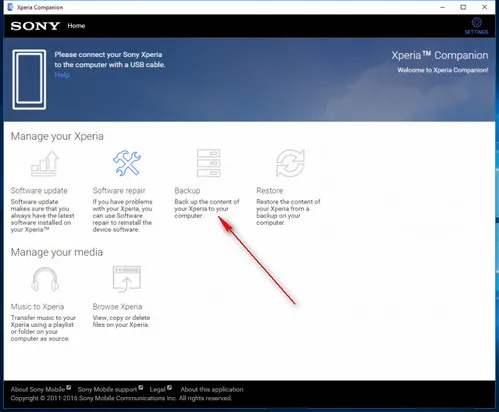The width and height of the screenshot is (499, 412).
Task: Click the SETTINGS label text
Action: (476, 32)
